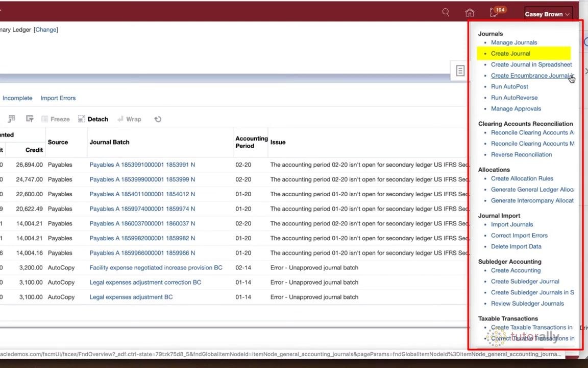Click the Create Accounting task
This screenshot has height=368, width=588.
pyautogui.click(x=516, y=270)
